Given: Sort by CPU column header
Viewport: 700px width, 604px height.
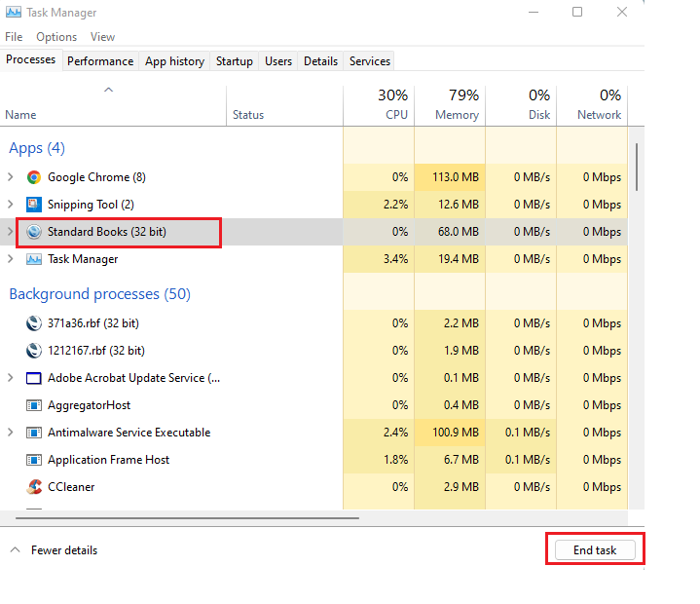Looking at the screenshot, I should click(379, 105).
